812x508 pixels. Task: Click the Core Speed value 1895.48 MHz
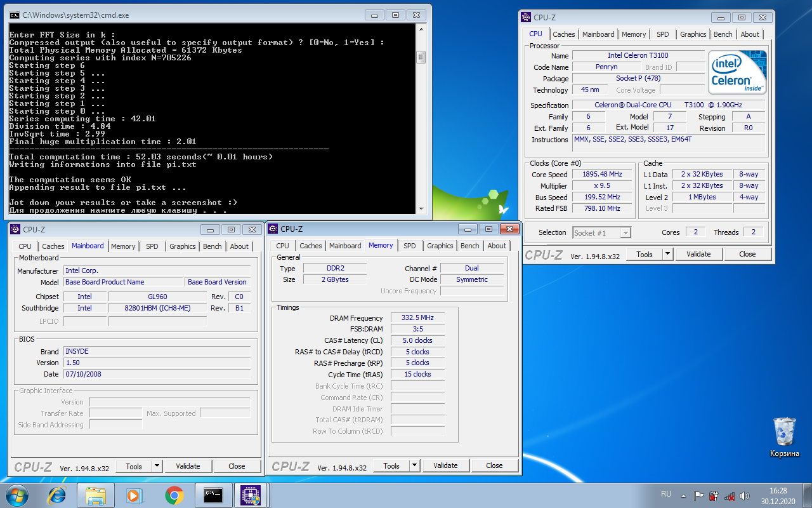pyautogui.click(x=602, y=175)
